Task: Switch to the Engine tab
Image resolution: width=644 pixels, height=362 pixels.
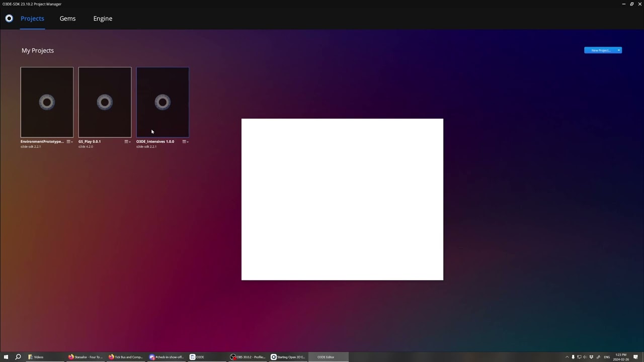Action: point(103,19)
